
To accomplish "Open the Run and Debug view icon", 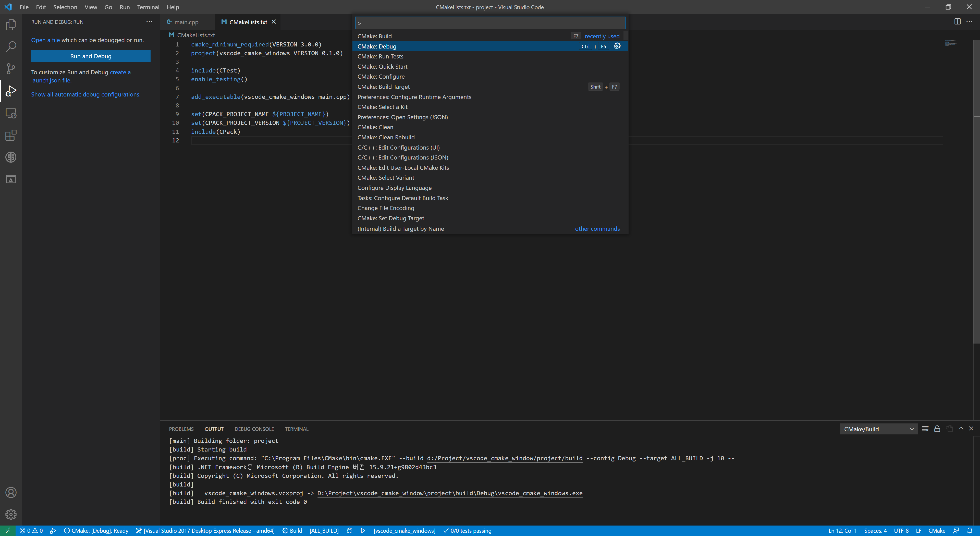I will point(11,91).
